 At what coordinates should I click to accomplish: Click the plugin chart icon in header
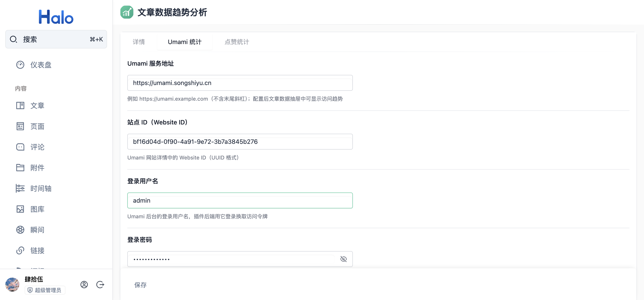pyautogui.click(x=127, y=12)
